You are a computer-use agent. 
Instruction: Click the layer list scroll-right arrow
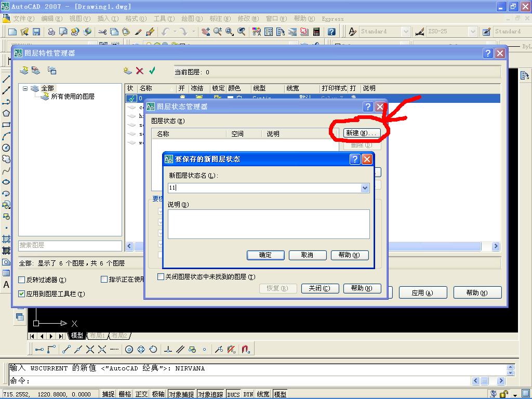coord(496,246)
